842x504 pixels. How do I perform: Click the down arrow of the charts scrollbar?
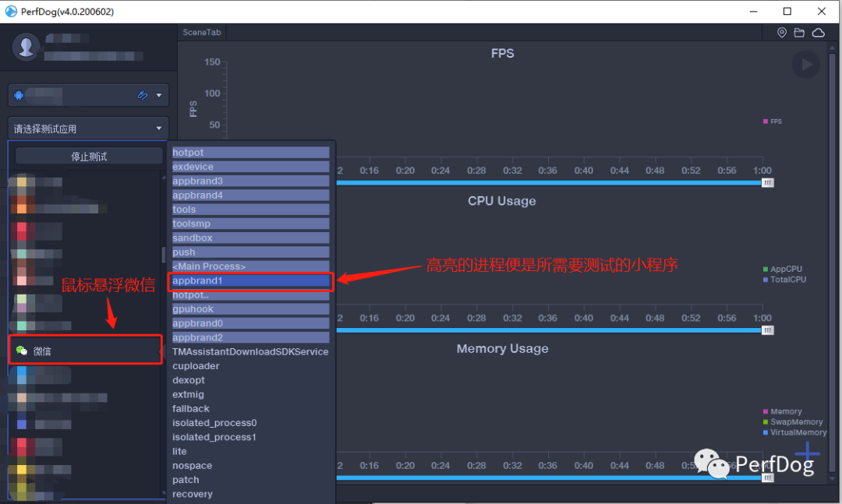pyautogui.click(x=833, y=478)
